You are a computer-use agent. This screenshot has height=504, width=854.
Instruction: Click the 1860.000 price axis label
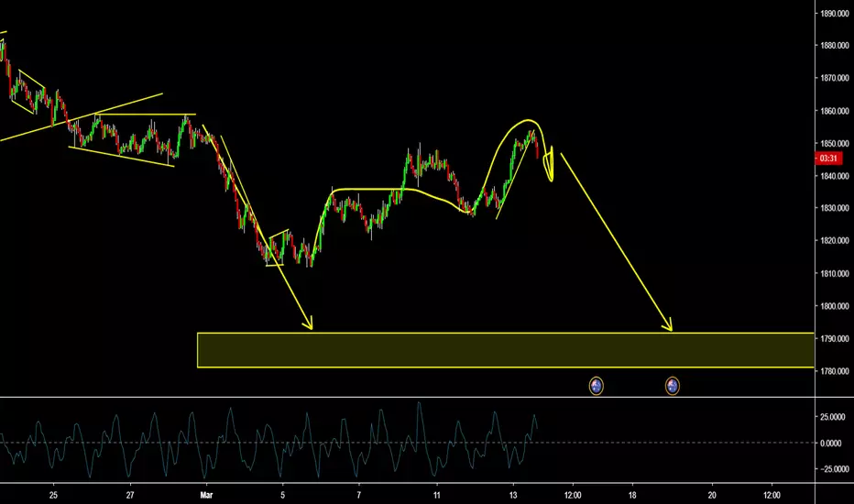(835, 111)
